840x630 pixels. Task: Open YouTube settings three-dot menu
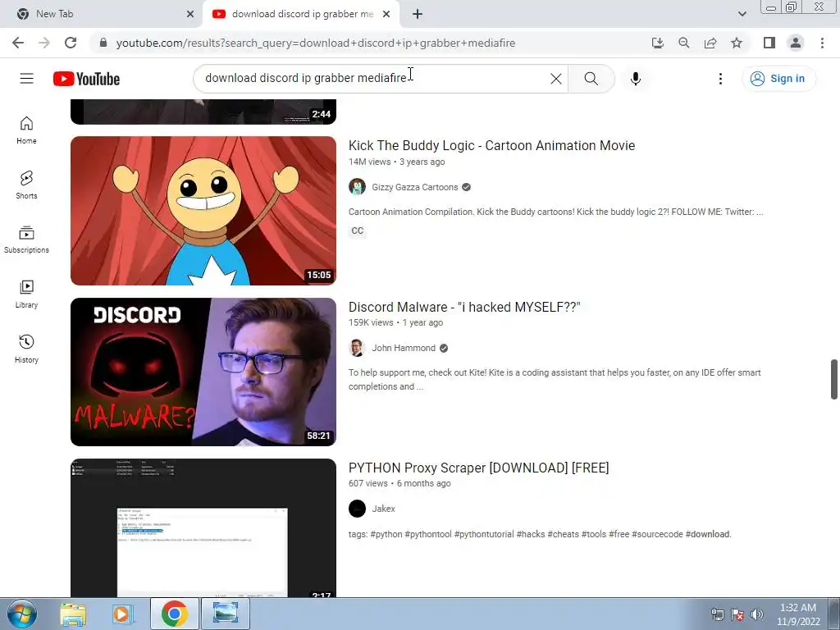click(720, 79)
